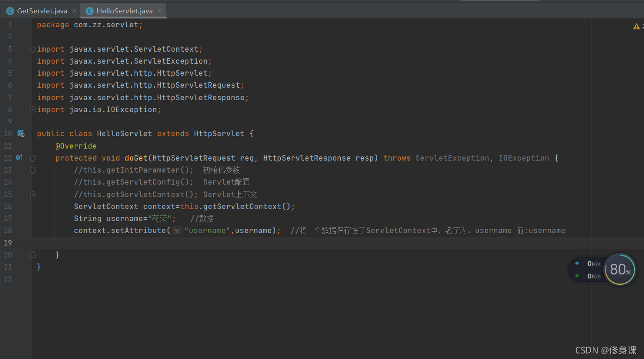
Task: Click the inline parameter hint 's:' on setAttribute
Action: click(x=177, y=230)
